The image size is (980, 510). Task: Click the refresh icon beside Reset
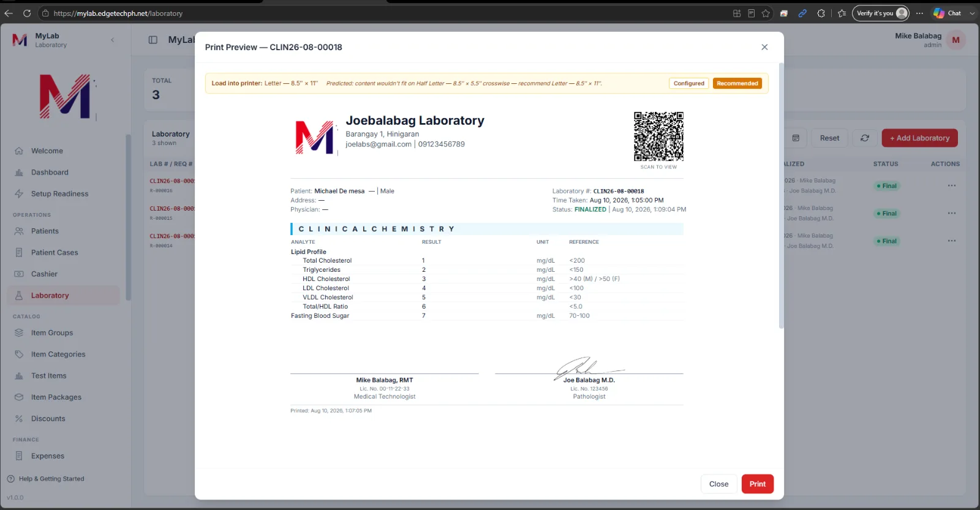click(x=864, y=138)
